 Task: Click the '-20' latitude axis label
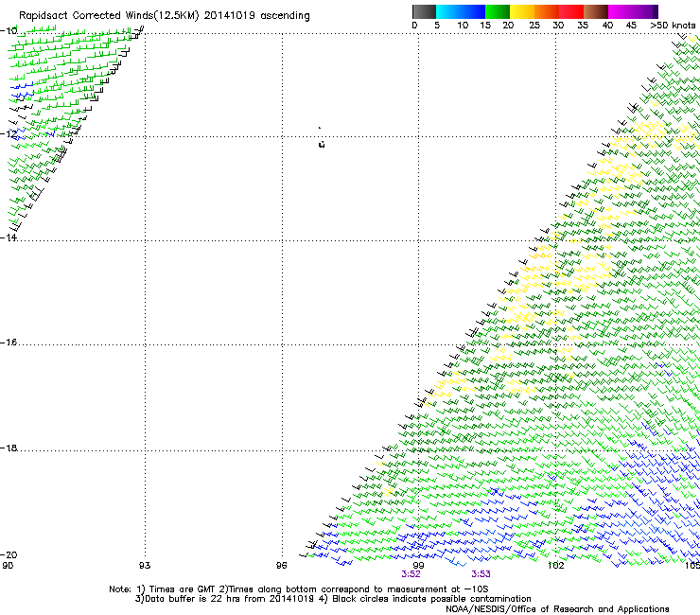coord(9,554)
